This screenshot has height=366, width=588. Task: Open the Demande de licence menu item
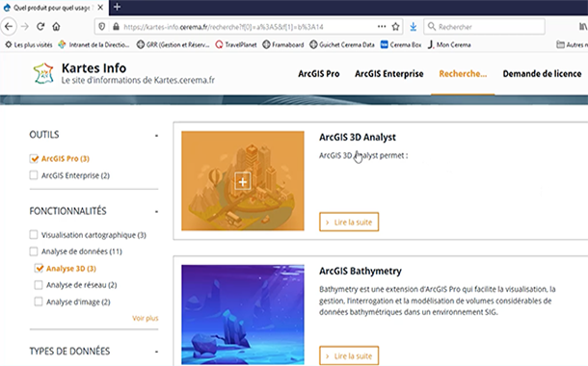(x=542, y=74)
